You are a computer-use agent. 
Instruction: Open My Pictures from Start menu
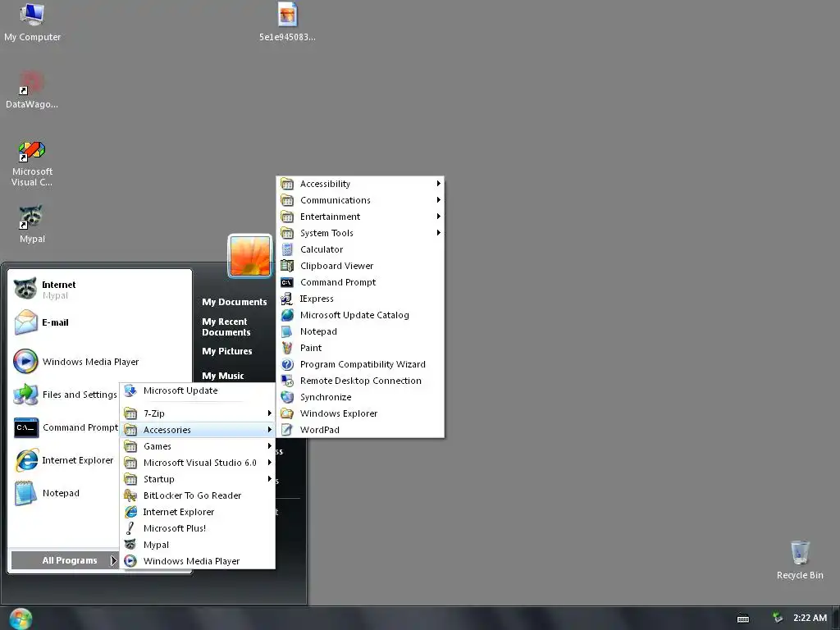(x=227, y=351)
